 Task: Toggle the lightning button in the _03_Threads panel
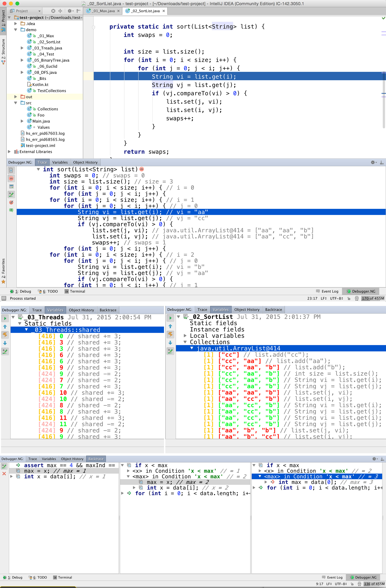point(5,335)
